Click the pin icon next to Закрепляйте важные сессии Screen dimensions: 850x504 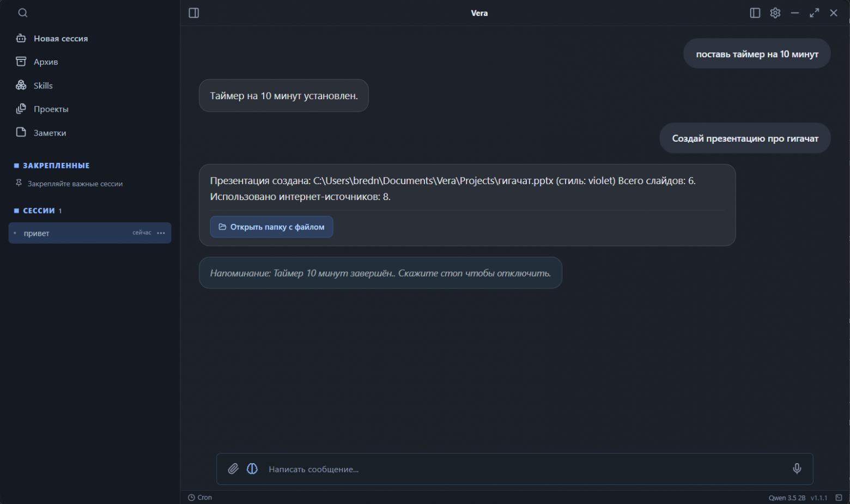point(19,183)
